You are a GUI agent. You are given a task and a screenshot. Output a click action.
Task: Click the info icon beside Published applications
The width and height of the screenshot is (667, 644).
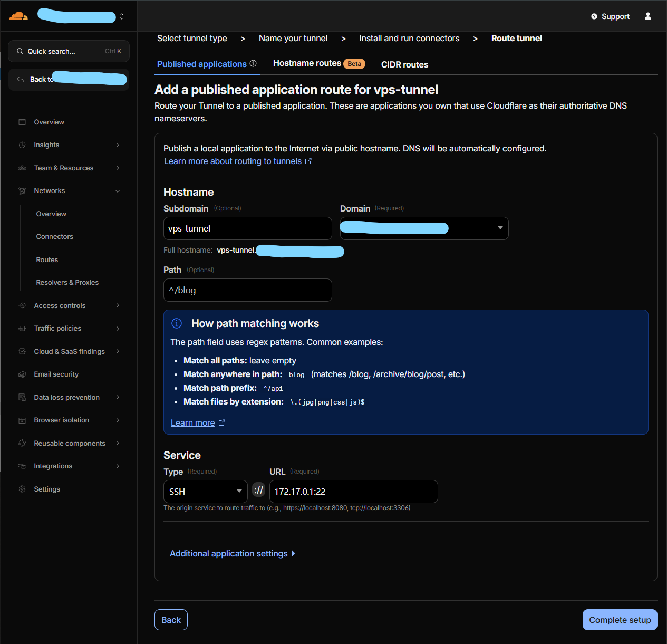253,64
